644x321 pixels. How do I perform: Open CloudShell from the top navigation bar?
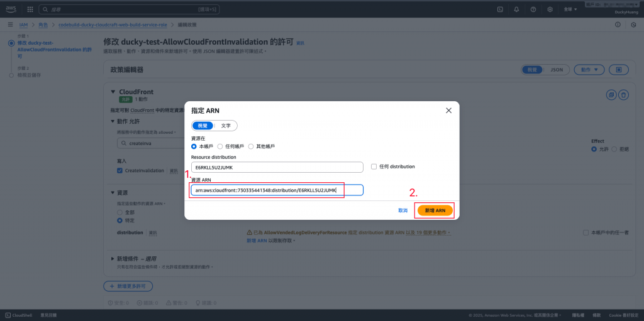(x=500, y=9)
